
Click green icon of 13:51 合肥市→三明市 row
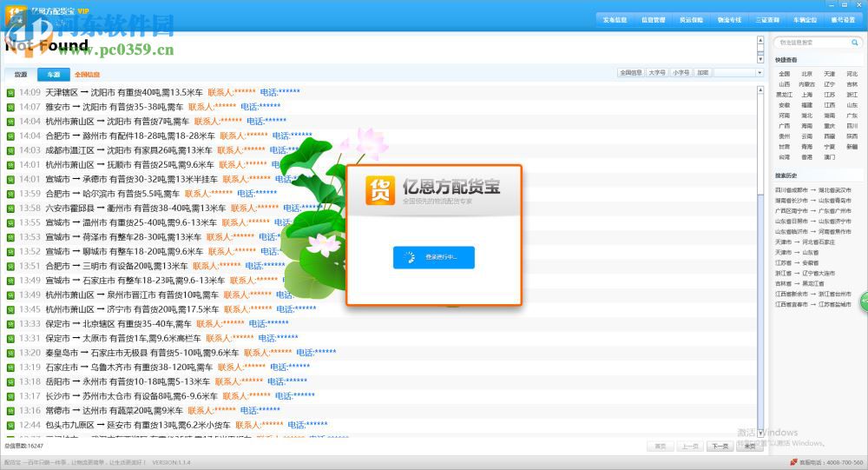coord(10,266)
